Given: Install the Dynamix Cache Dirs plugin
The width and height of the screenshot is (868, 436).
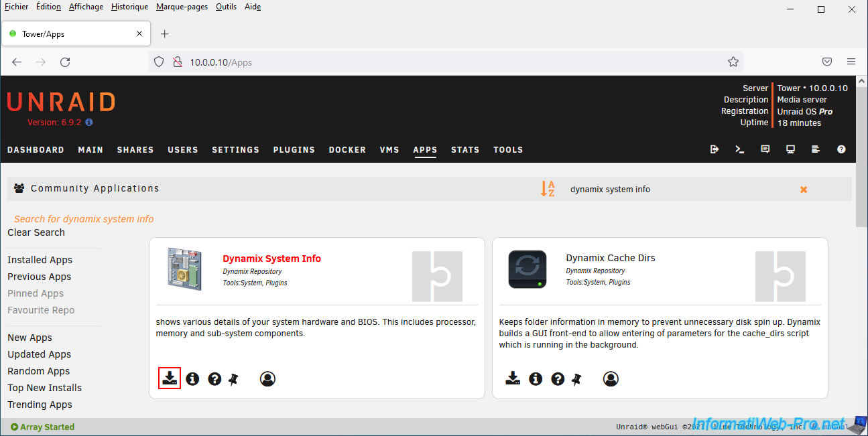Looking at the screenshot, I should coord(513,379).
